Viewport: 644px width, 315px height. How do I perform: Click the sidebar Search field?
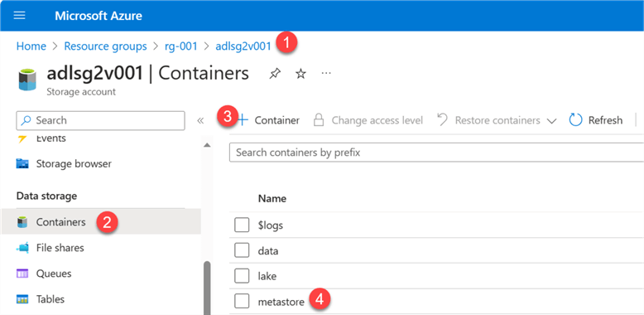coord(101,120)
